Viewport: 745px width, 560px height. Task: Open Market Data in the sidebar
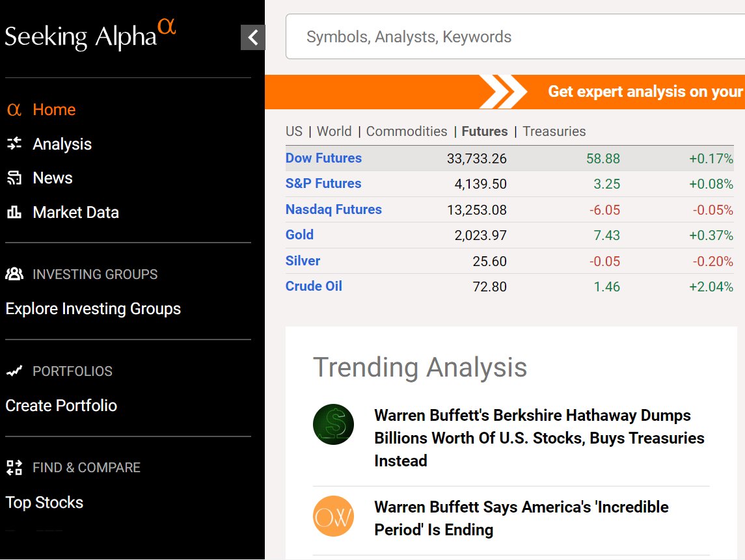76,212
